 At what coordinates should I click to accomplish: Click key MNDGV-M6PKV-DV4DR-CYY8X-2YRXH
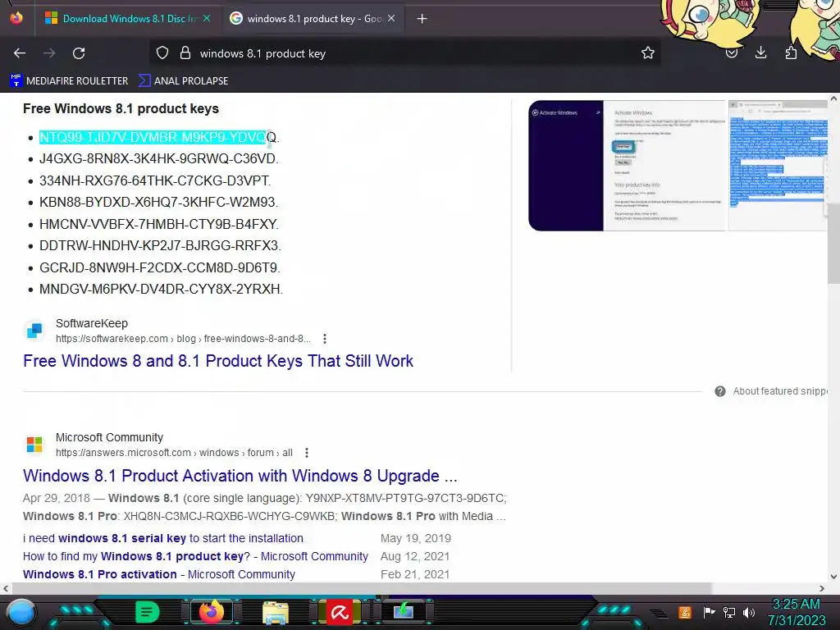coord(161,290)
